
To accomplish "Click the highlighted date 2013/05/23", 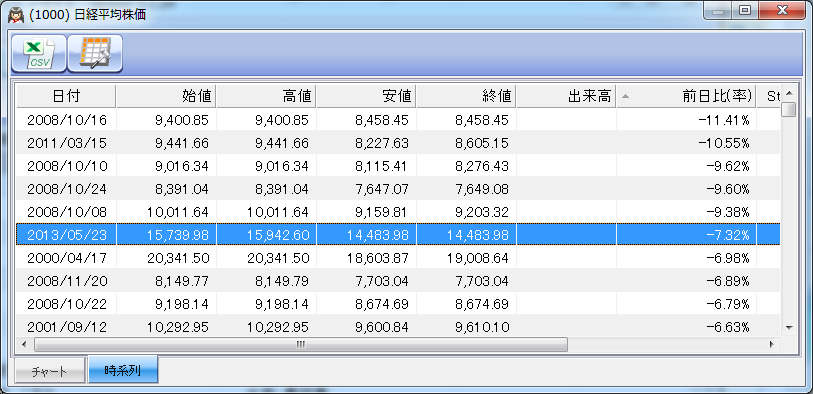I will click(66, 235).
